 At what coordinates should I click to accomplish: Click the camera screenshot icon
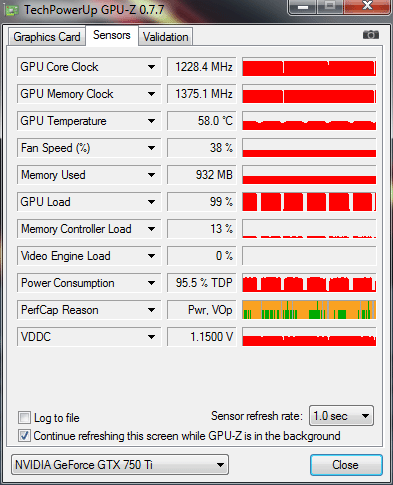(371, 34)
